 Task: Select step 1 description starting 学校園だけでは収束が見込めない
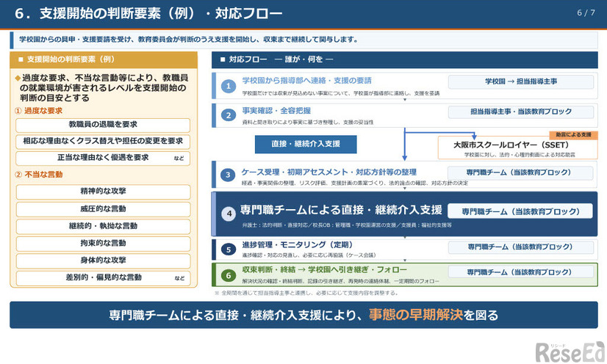(x=341, y=93)
